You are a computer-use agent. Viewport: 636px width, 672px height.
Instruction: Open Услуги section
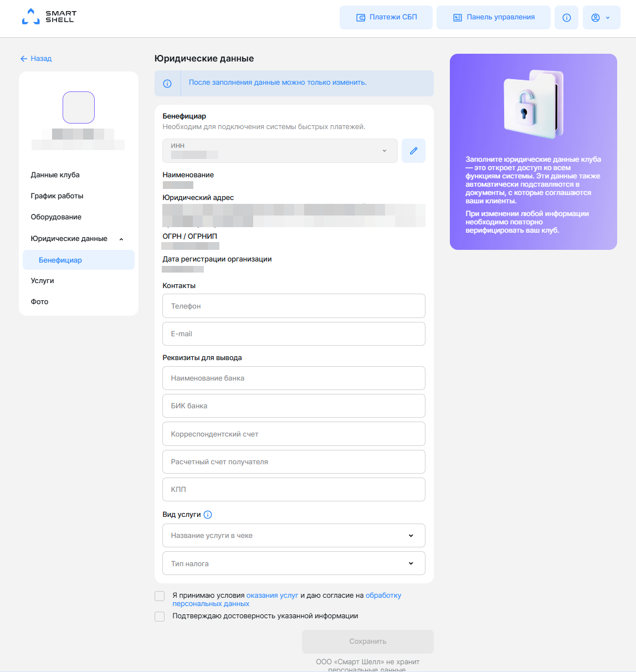click(x=43, y=280)
